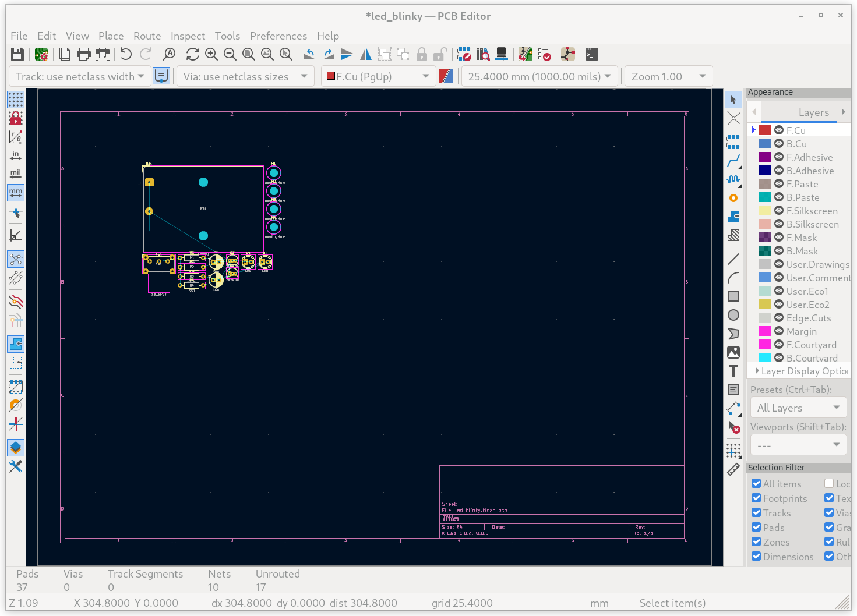Open the Track width dropdown
Viewport: 857px width, 616px height.
80,77
